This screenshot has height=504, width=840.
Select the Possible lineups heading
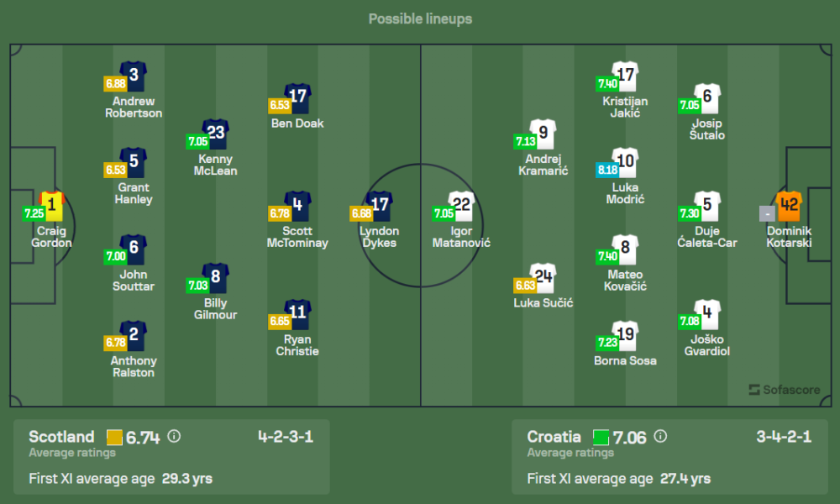point(420,18)
